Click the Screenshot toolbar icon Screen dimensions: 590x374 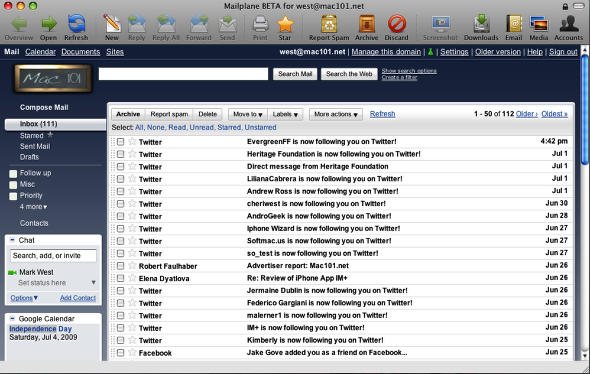pyautogui.click(x=441, y=24)
